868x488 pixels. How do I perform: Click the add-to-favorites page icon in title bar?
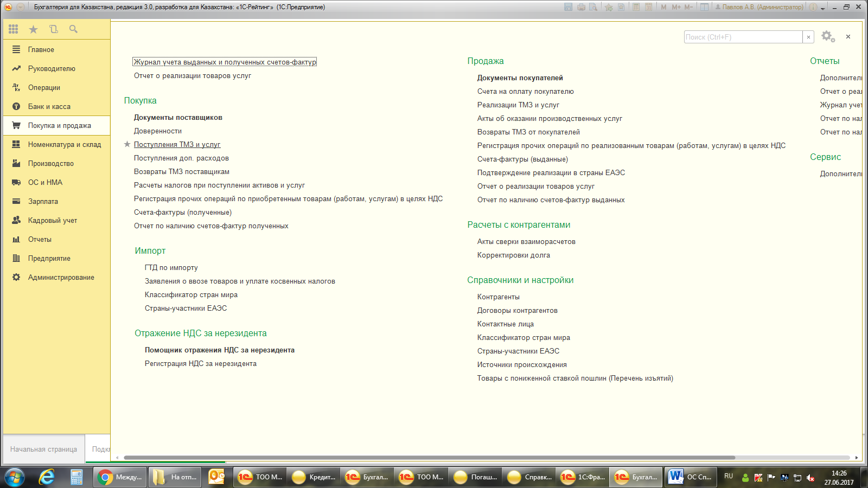tap(621, 7)
